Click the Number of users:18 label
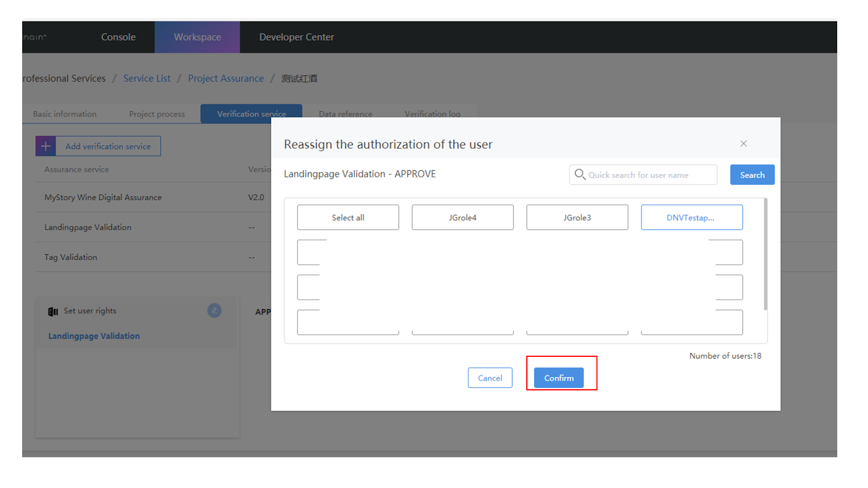The width and height of the screenshot is (868, 488). tap(725, 356)
